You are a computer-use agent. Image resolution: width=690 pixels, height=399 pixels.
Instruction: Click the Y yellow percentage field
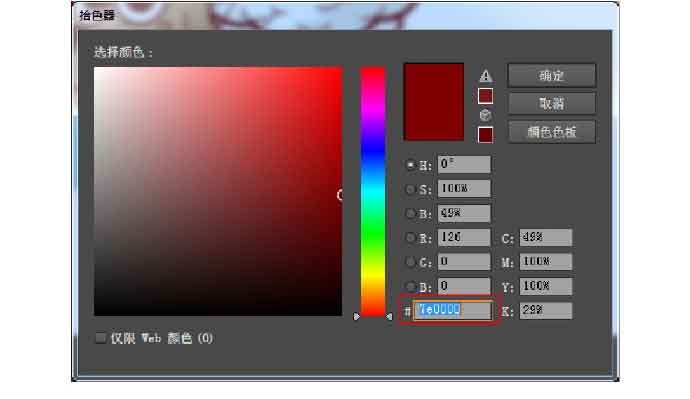pyautogui.click(x=546, y=286)
